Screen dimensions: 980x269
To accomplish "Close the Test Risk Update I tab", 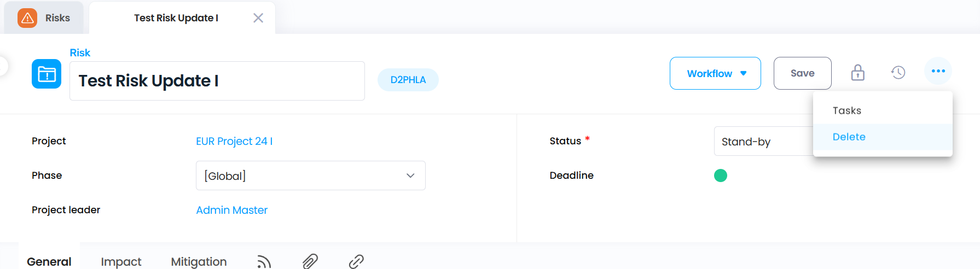I will (258, 18).
